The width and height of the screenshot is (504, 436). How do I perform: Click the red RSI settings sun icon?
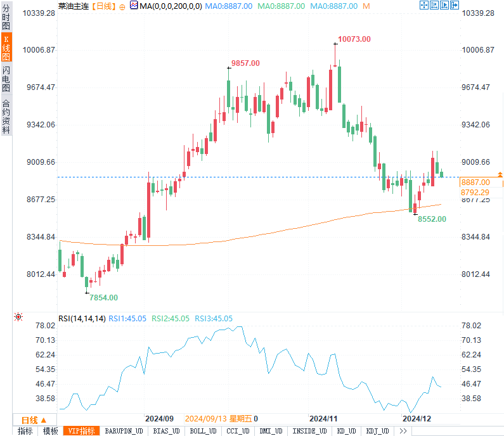point(19,317)
